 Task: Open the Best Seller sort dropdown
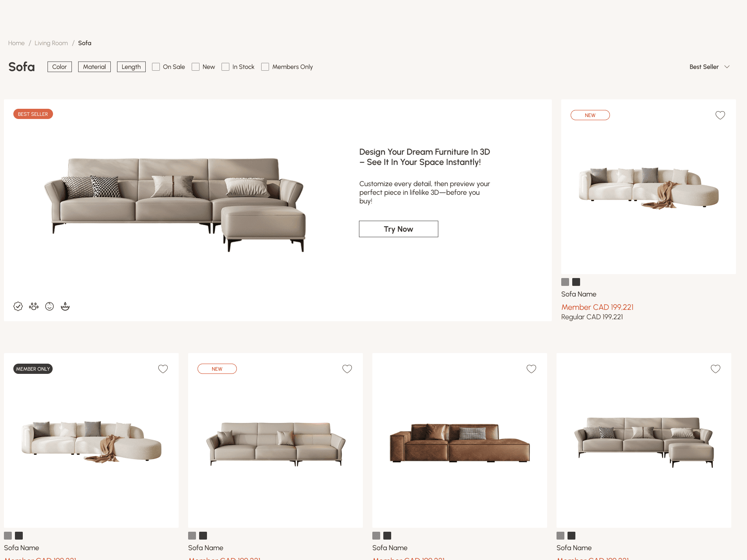click(709, 67)
